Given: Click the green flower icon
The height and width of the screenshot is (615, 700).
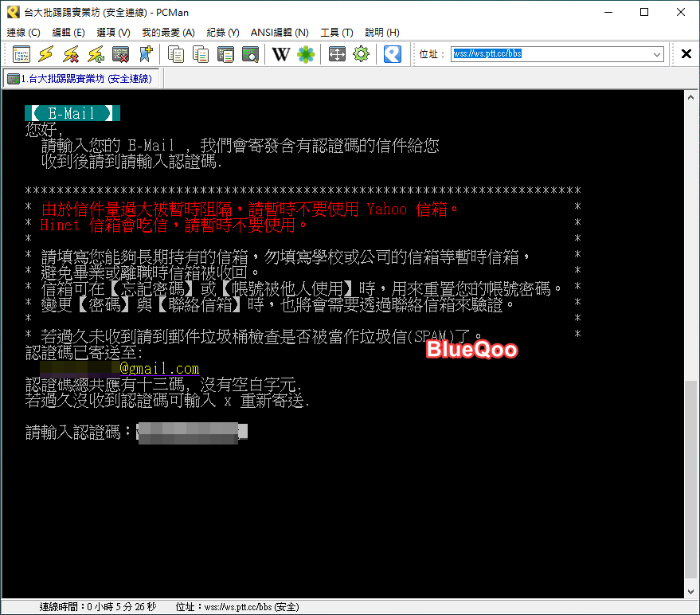Looking at the screenshot, I should click(306, 54).
